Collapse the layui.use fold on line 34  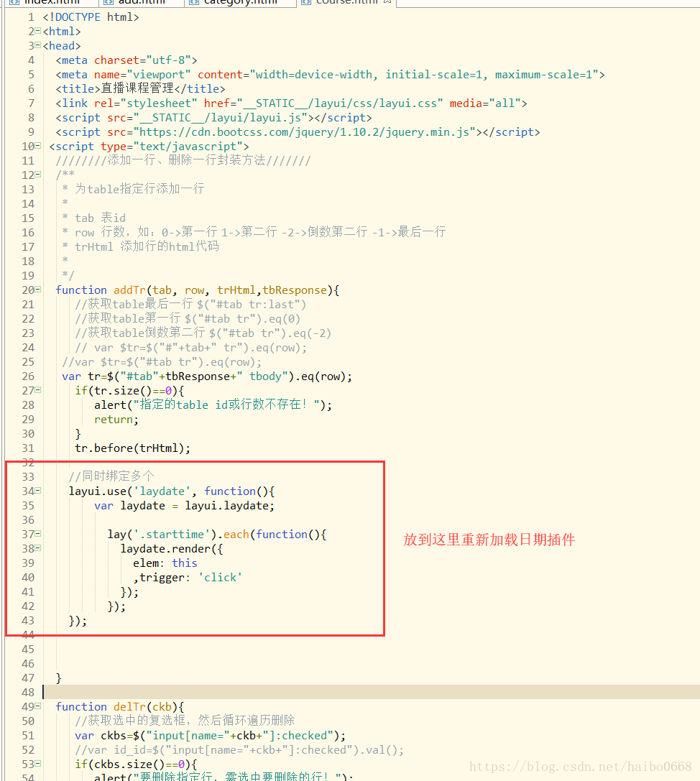click(38, 491)
